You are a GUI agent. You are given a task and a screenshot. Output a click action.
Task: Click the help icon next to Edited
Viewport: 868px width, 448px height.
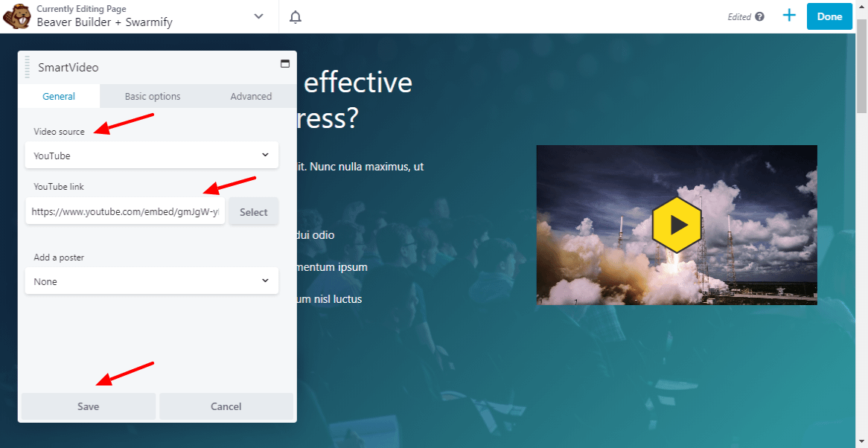(759, 16)
